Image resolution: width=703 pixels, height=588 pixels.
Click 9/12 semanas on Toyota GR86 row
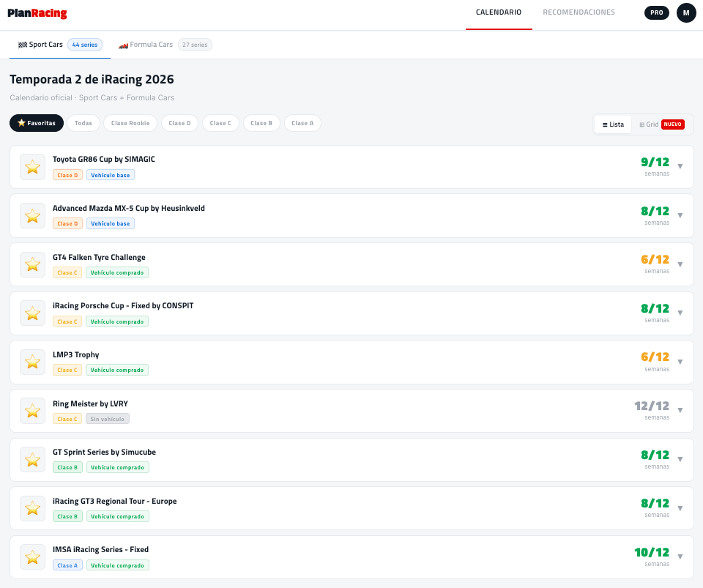(x=655, y=166)
